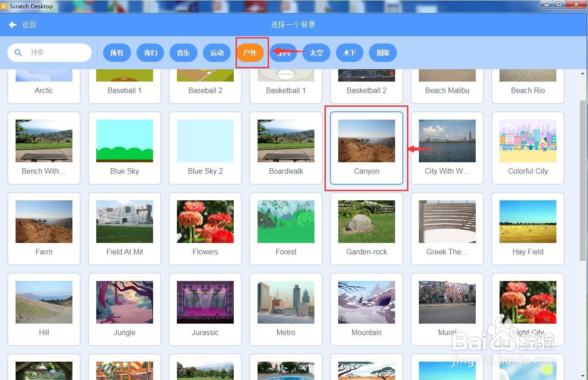The image size is (588, 380).
Task: Select the Field At Mit backdrop
Action: (125, 229)
